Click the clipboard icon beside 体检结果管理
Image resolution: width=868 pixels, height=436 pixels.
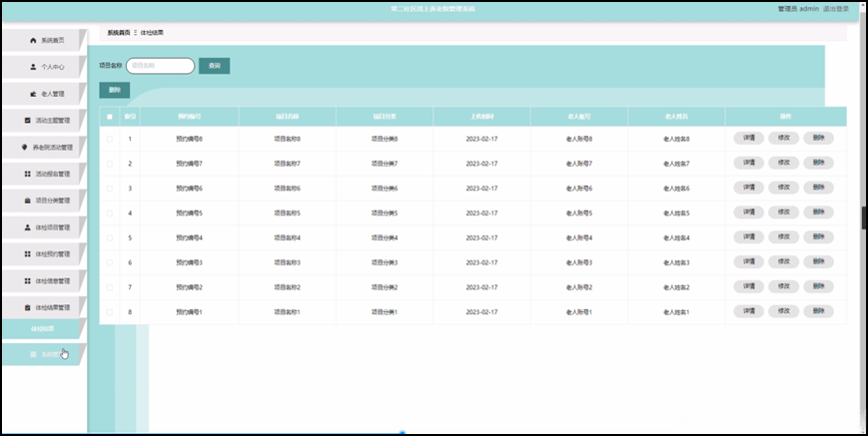coord(28,307)
